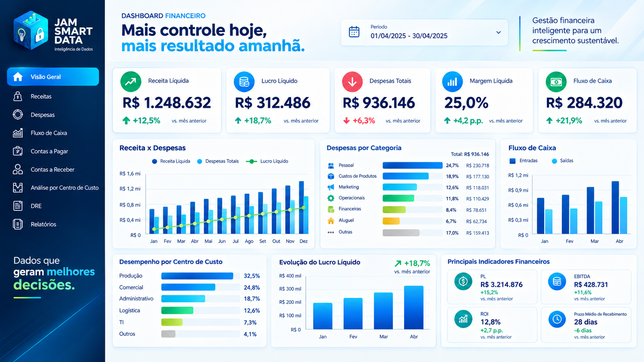Toggle the Entradas legend in Fluxo de Caixa
This screenshot has width=644, height=362.
pyautogui.click(x=523, y=161)
